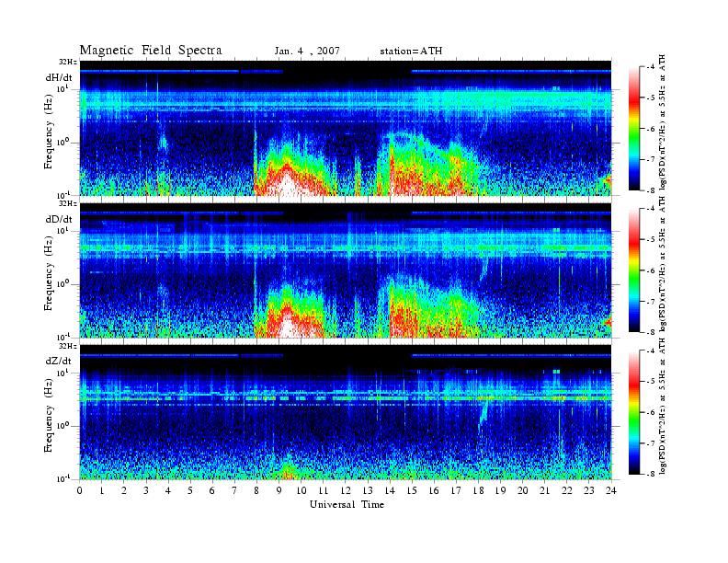
Task: Click the 32Hz label of the dH/dt panel
Action: [68, 62]
